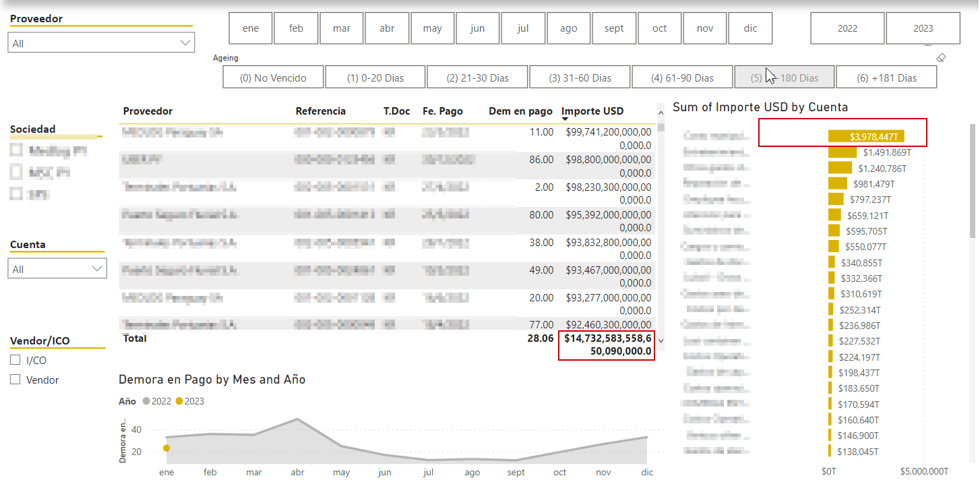Image resolution: width=980 pixels, height=480 pixels.
Task: Click the table cell showing 11.00
Action: [541, 132]
